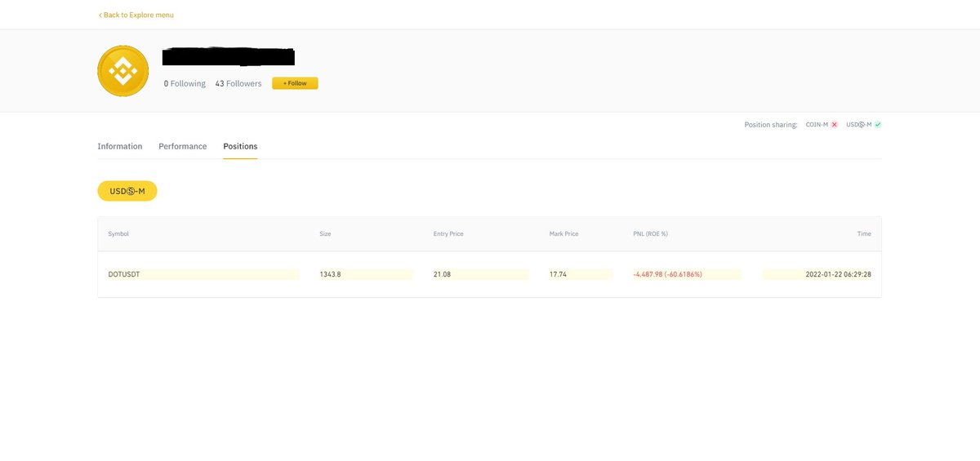Click the entry price 21.08
Image resolution: width=980 pixels, height=461 pixels.
click(x=442, y=274)
